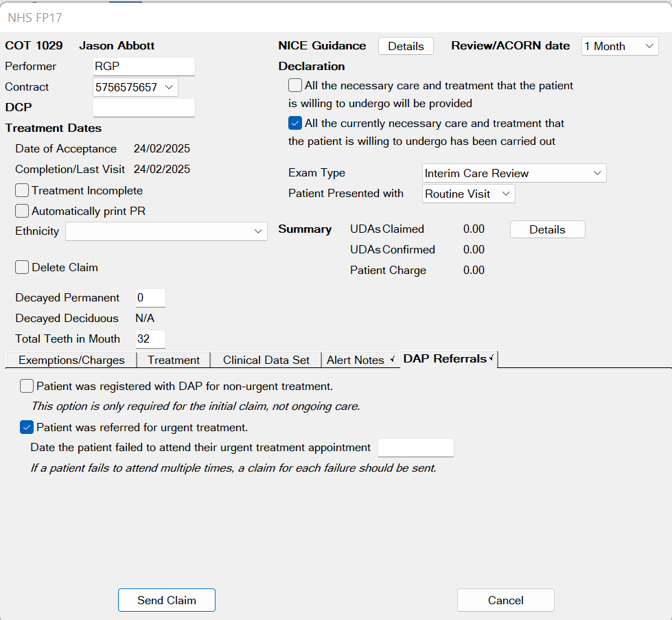Click the patient name Jason Abbott
The image size is (672, 620).
(117, 45)
